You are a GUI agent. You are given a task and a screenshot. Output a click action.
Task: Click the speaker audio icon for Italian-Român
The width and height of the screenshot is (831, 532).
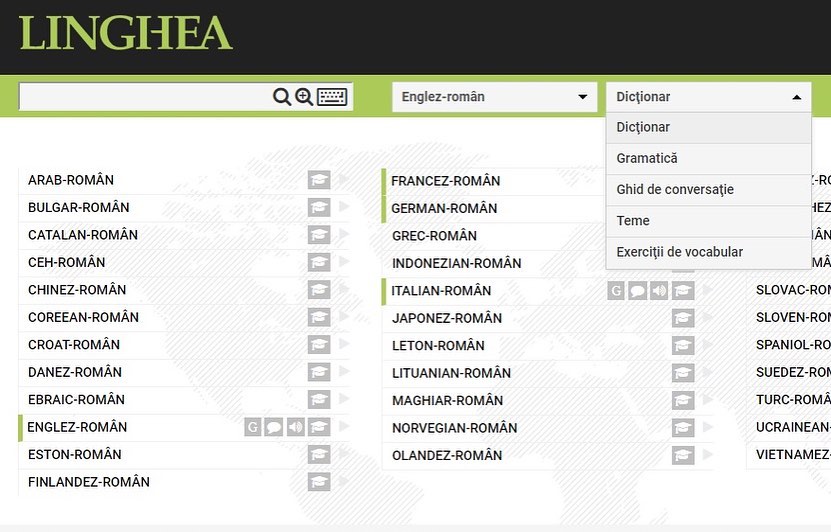[x=659, y=290]
